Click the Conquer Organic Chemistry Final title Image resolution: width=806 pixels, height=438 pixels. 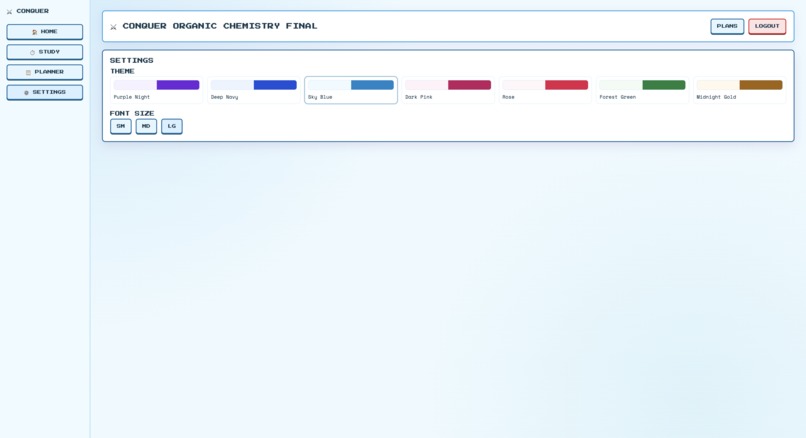point(220,26)
